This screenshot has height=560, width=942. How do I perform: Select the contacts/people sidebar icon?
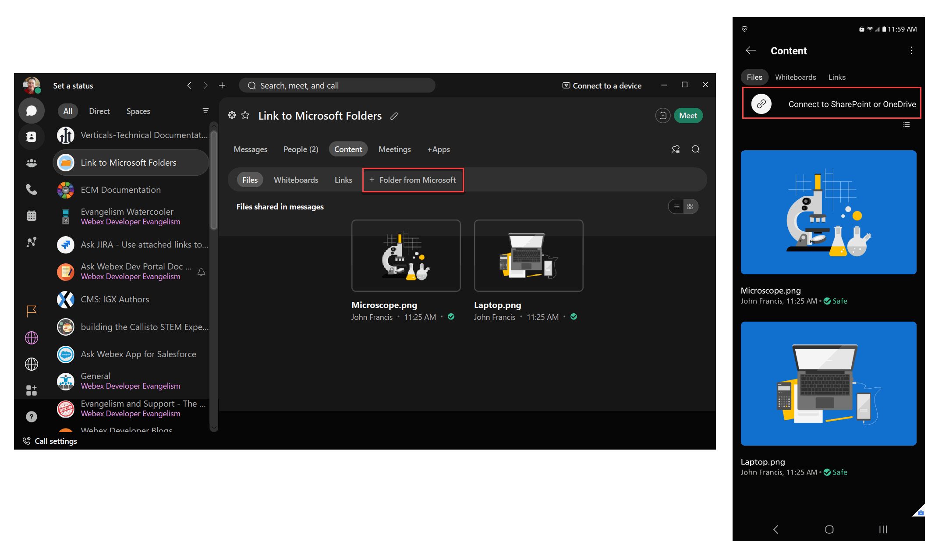coord(32,136)
